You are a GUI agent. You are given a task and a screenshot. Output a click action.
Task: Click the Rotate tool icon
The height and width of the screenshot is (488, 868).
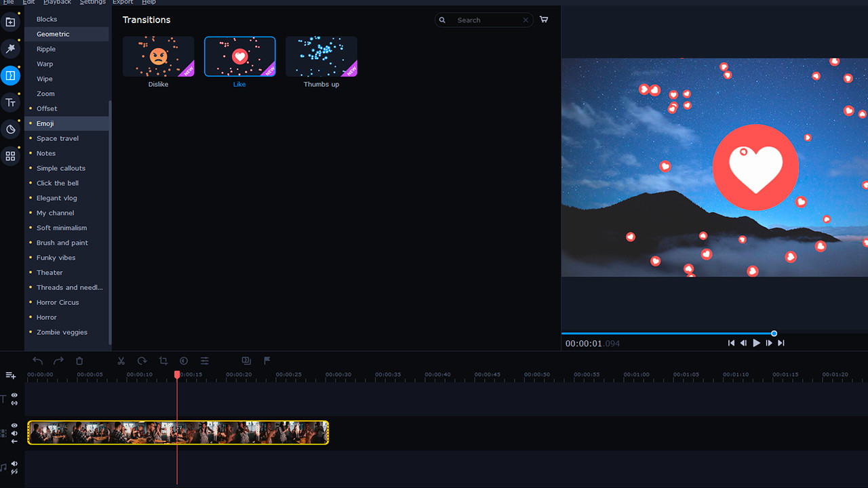141,361
